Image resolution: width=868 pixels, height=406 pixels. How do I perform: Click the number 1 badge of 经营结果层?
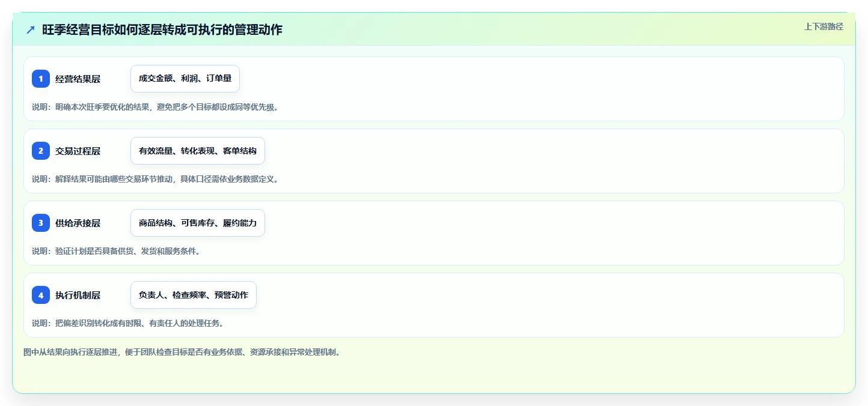coord(41,79)
